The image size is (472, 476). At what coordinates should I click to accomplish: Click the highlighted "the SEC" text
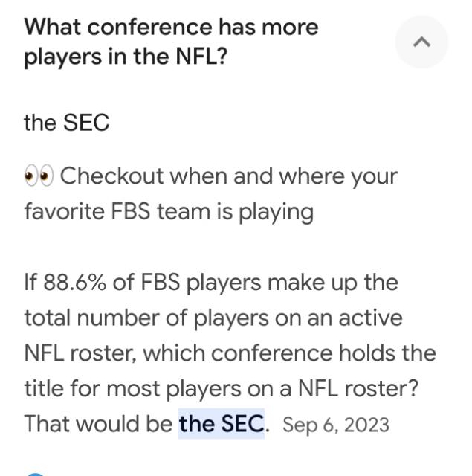222,424
